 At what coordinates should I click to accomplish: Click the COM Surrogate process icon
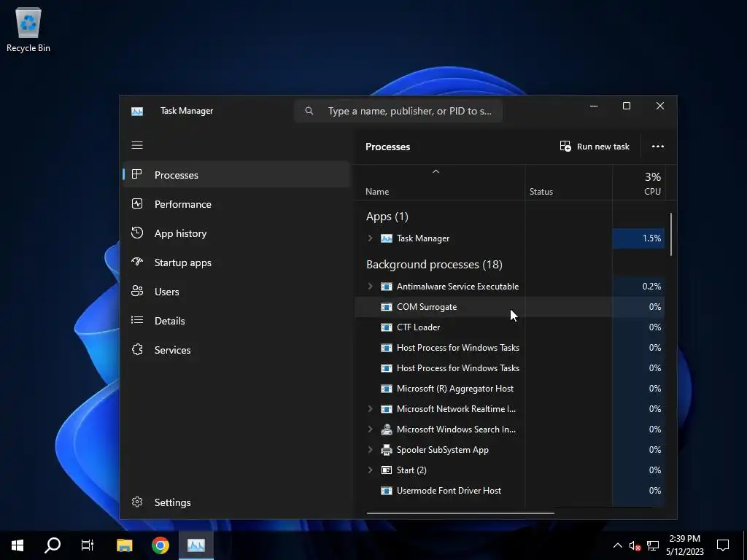tap(387, 307)
